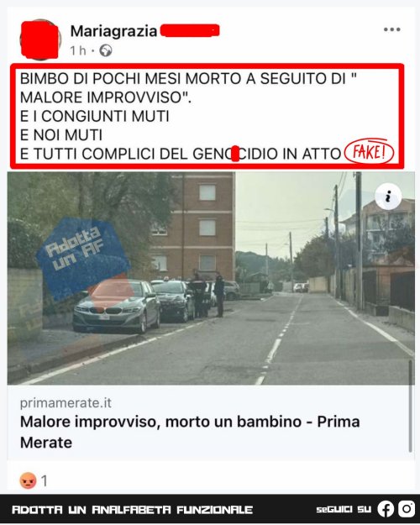Image resolution: width=420 pixels, height=525 pixels.
Task: Click the 'Seguici su' footer label
Action: coord(344,510)
